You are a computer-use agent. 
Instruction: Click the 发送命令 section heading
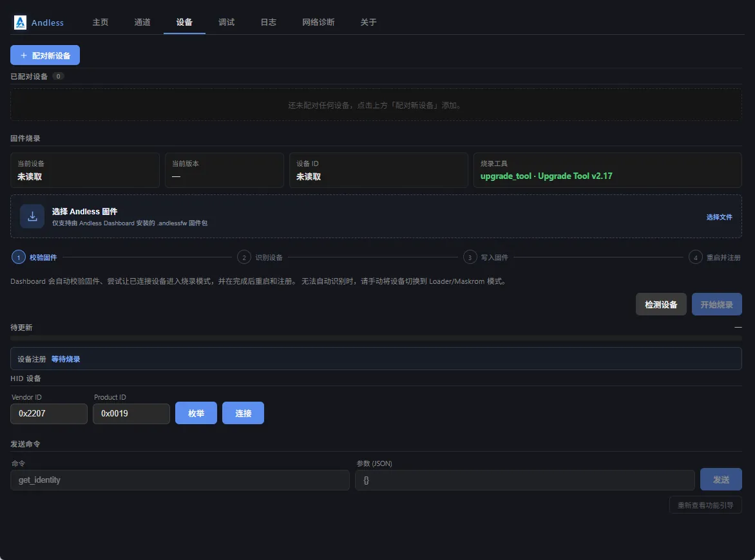pos(26,444)
